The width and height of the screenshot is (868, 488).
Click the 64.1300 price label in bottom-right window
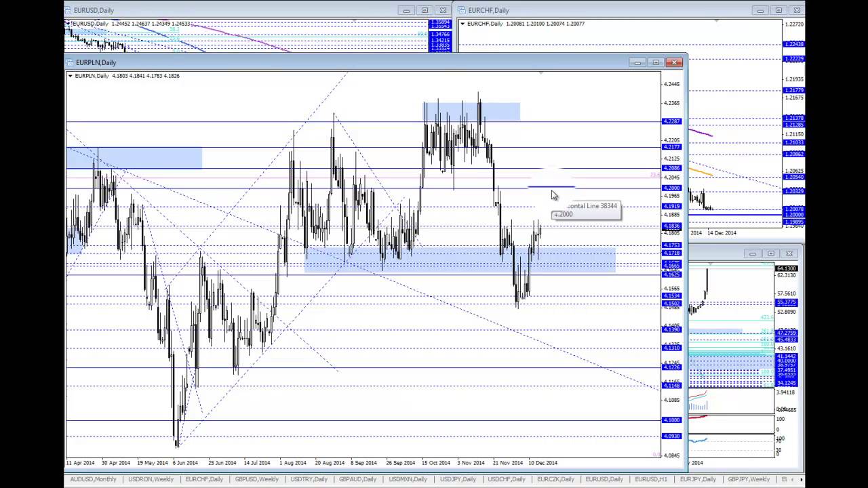[787, 268]
